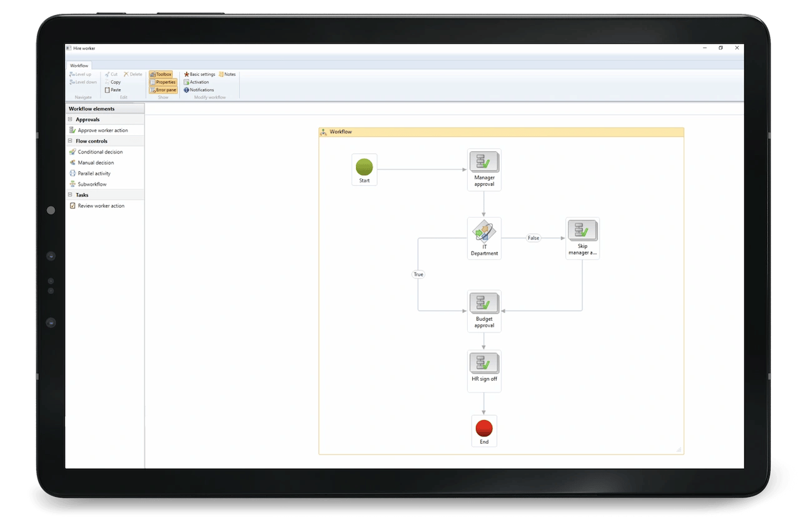812x532 pixels.
Task: Open the Activation settings
Action: click(196, 82)
